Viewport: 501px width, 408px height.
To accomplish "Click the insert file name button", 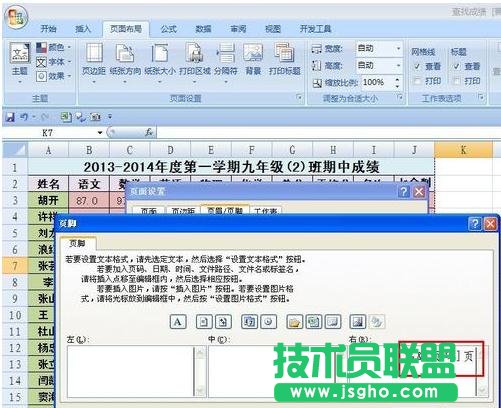I will 314,322.
